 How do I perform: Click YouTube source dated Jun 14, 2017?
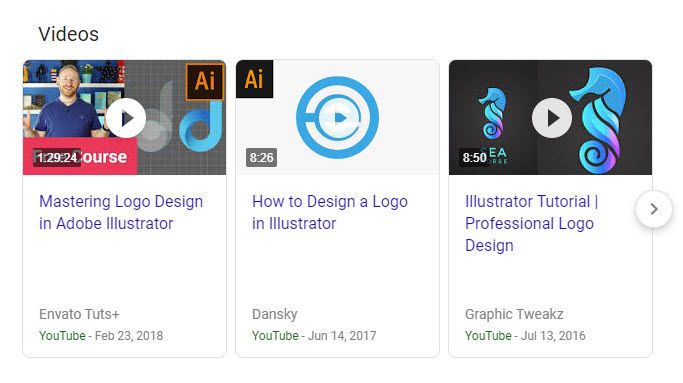click(275, 336)
